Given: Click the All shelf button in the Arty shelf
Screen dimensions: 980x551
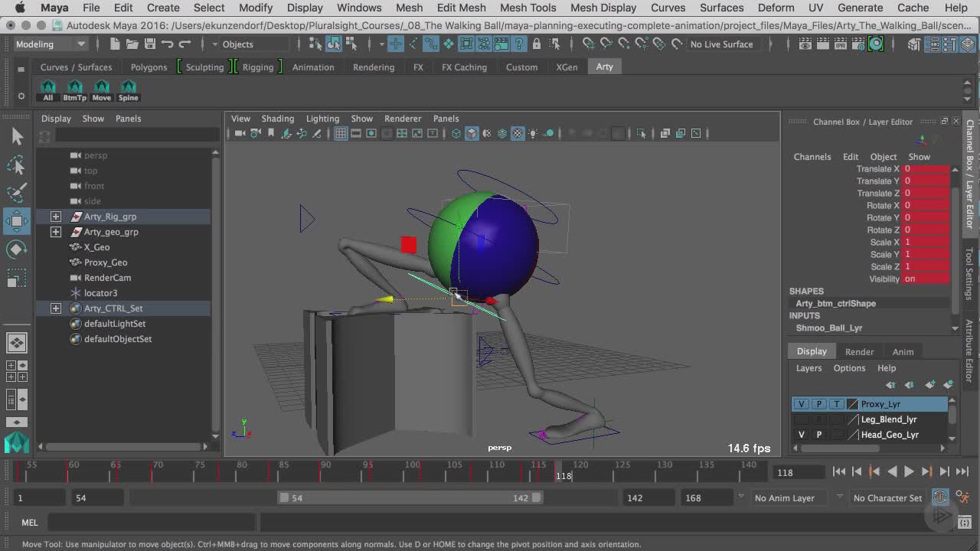Looking at the screenshot, I should [48, 90].
